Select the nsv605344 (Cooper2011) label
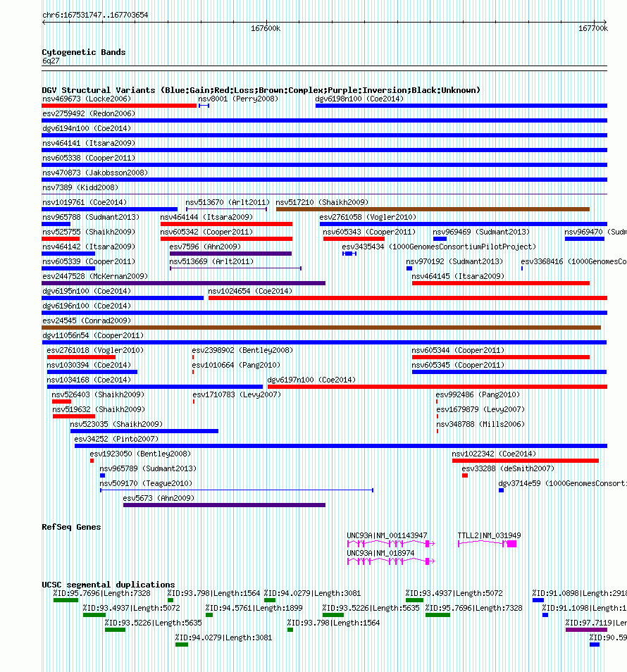The width and height of the screenshot is (627, 672). click(458, 350)
